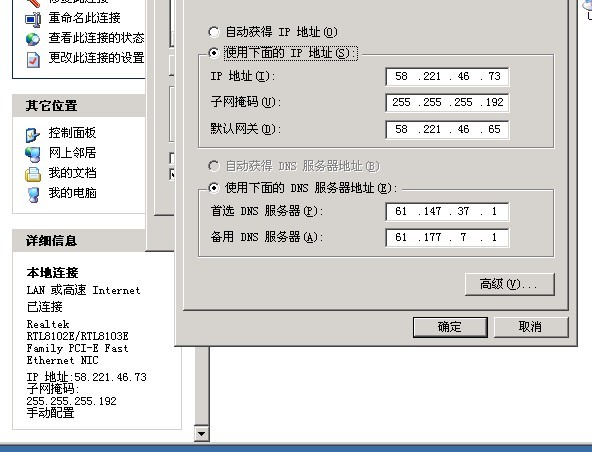The image size is (592, 452).
Task: Click the 确定 button
Action: coord(450,327)
